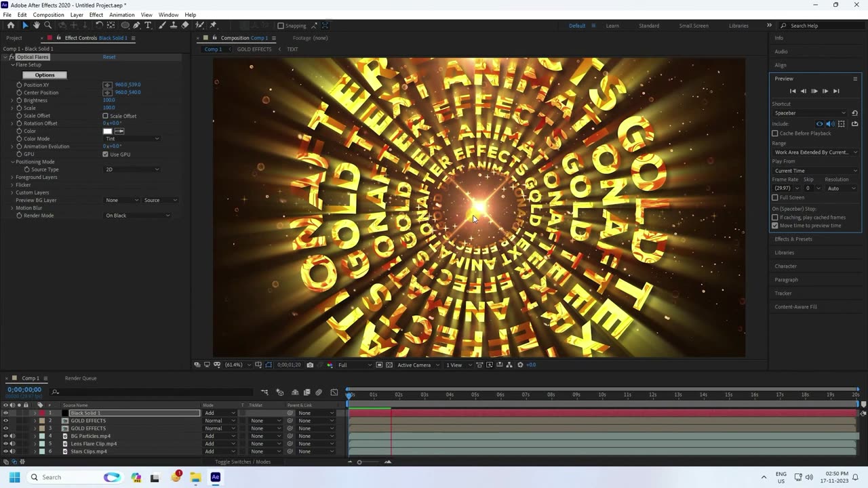Open the Color Mode Tint dropdown
The height and width of the screenshot is (488, 868).
pos(132,139)
